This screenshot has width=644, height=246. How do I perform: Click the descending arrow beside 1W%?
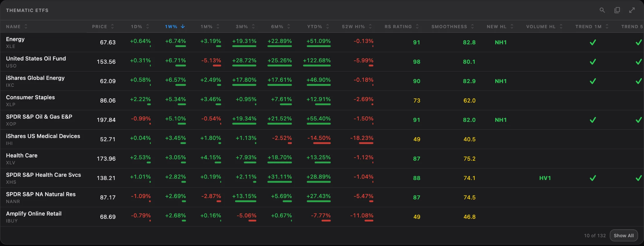coord(183,27)
